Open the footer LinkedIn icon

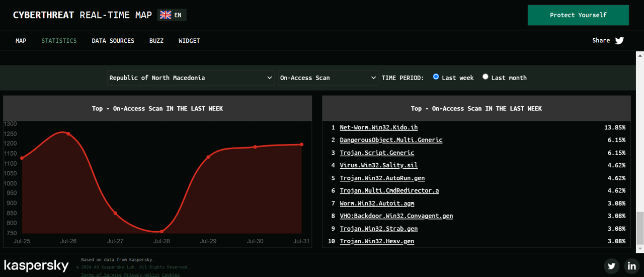(x=632, y=266)
